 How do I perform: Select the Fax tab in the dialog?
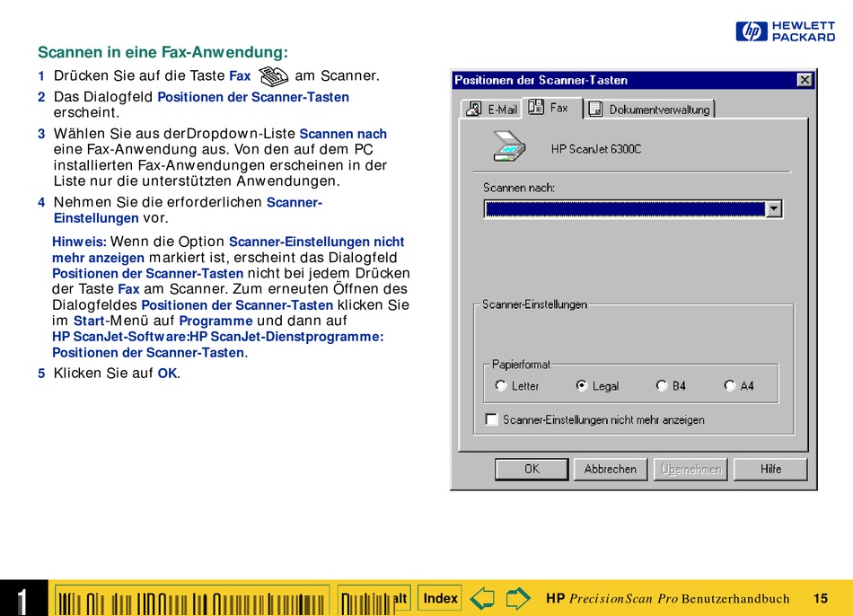(x=551, y=108)
